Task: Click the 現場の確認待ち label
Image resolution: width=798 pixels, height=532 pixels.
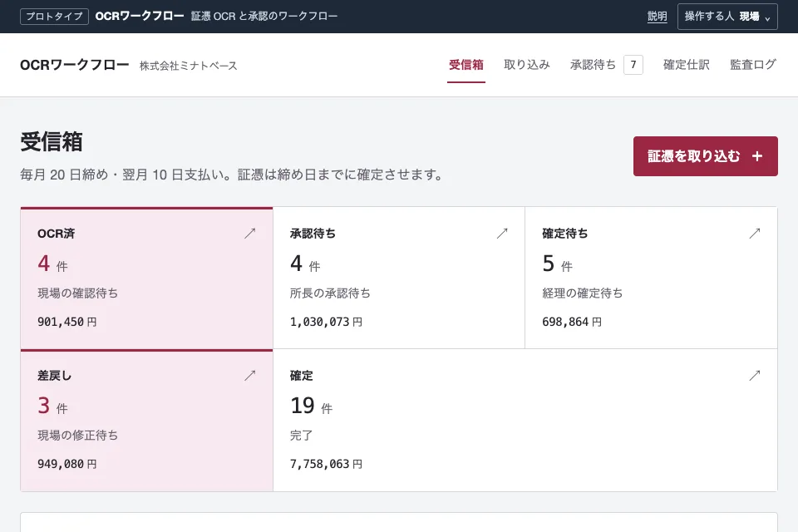Action: [x=78, y=293]
